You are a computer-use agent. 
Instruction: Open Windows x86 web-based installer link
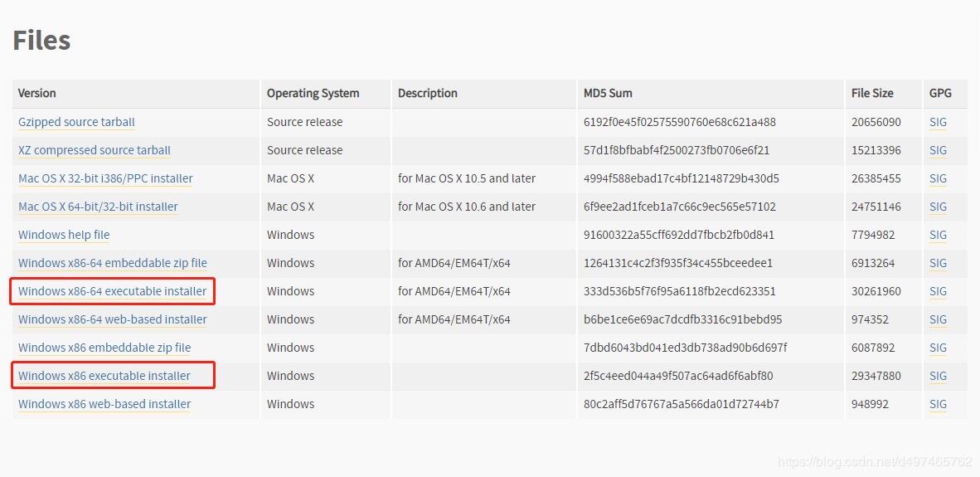104,404
